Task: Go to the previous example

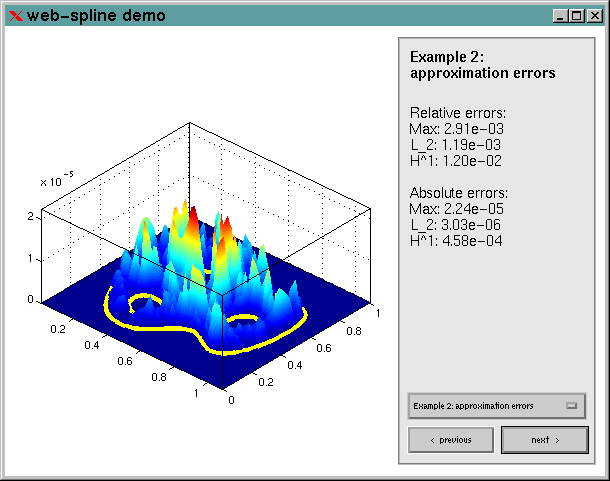Action: 450,440
